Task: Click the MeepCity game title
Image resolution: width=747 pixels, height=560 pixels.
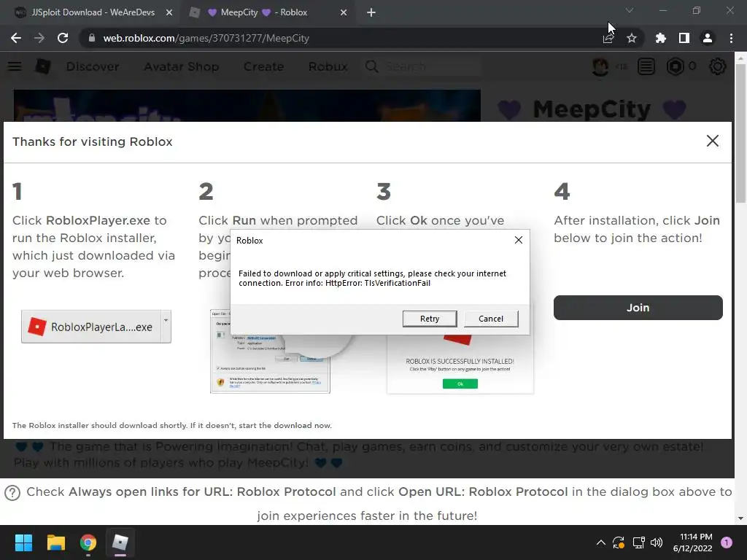Action: click(x=592, y=109)
